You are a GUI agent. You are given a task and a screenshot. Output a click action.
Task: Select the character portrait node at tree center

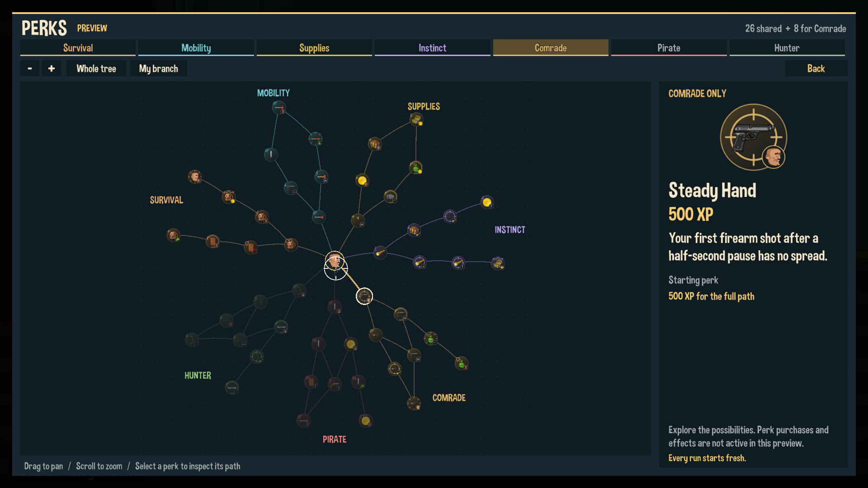pos(335,261)
